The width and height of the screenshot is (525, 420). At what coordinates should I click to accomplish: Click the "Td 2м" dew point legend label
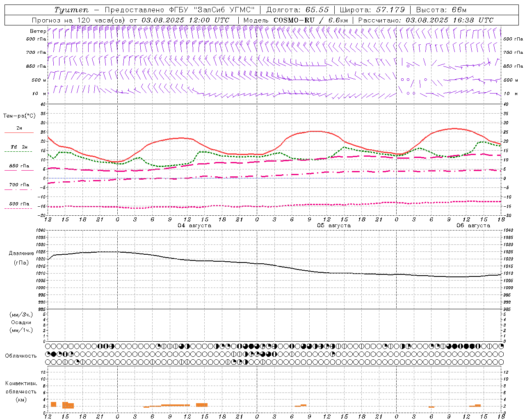[19, 147]
